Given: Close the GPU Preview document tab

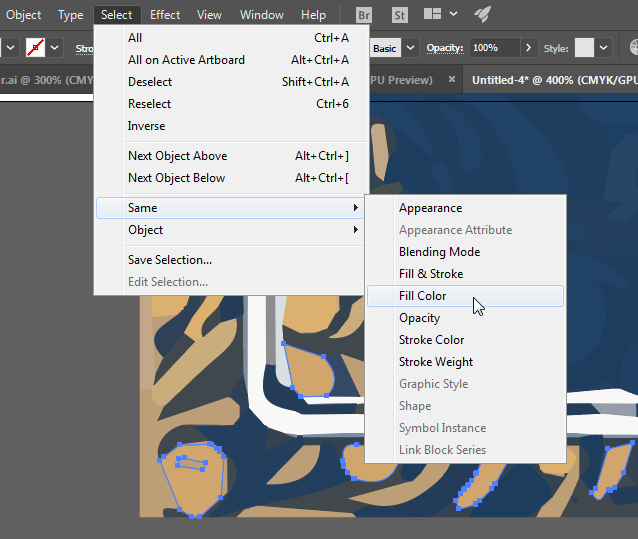Looking at the screenshot, I should (x=452, y=79).
